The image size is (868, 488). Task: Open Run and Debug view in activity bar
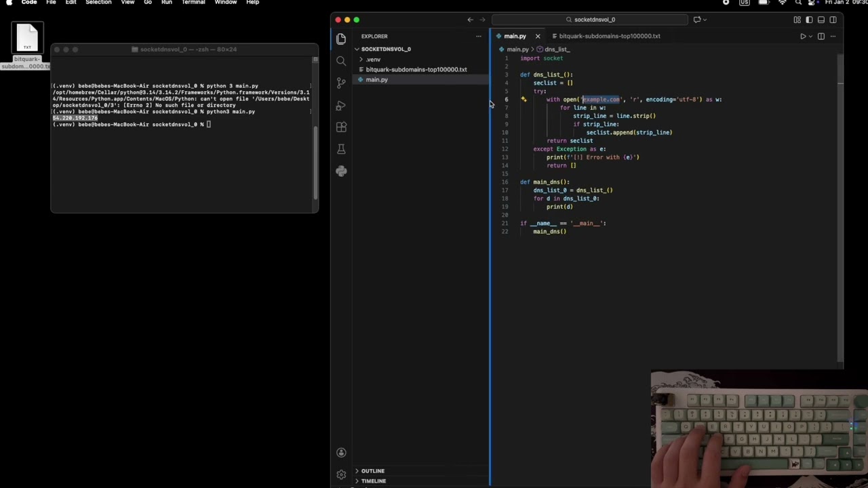[341, 105]
